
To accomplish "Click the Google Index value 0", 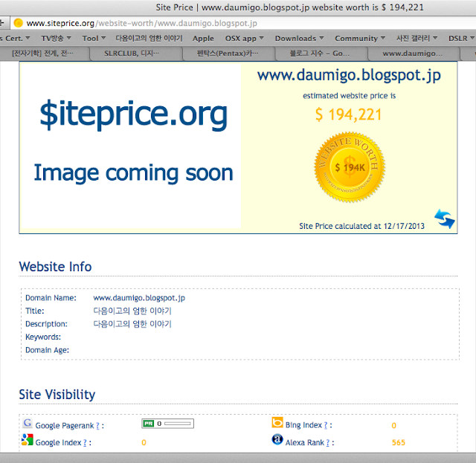I will (144, 443).
